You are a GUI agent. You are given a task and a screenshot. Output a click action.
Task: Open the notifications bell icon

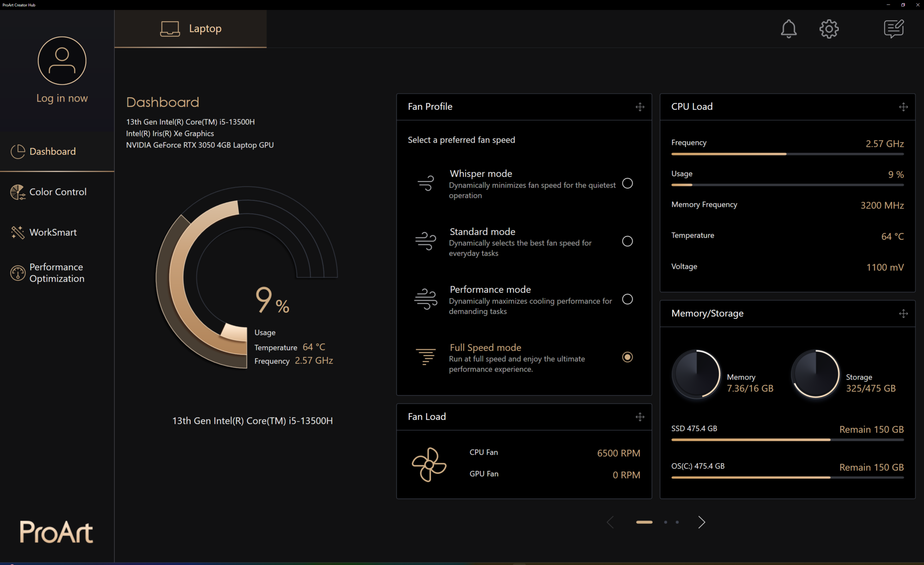[788, 29]
